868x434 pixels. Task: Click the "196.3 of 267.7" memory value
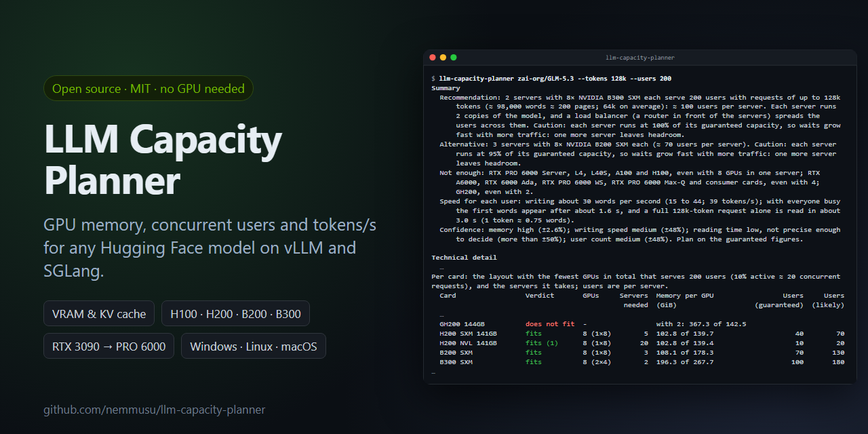click(x=685, y=362)
